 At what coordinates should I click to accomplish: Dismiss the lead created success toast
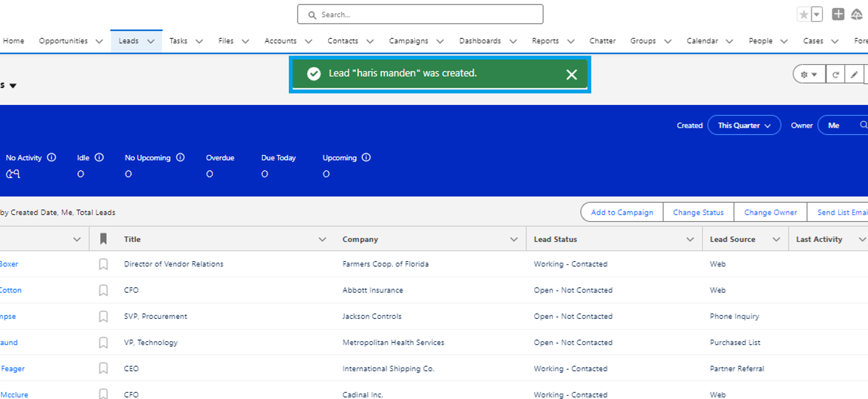tap(571, 74)
